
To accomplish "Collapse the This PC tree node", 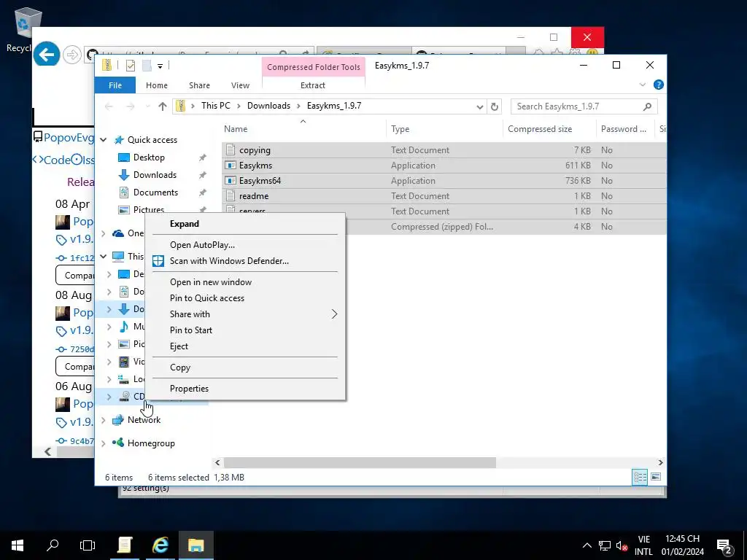I will click(x=104, y=257).
